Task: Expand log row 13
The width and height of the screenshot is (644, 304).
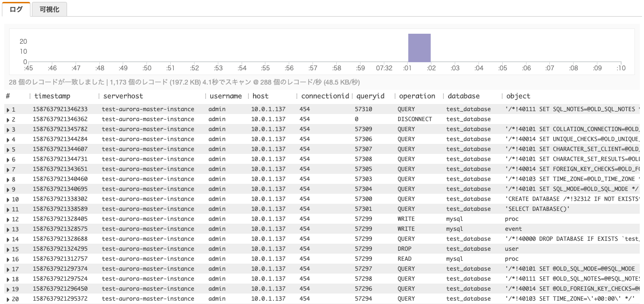Action: tap(8, 229)
